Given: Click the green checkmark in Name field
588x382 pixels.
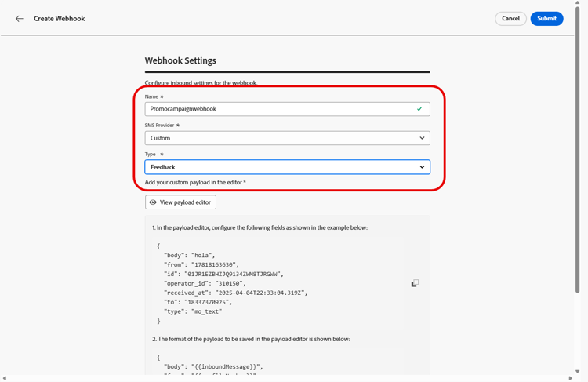Looking at the screenshot, I should [419, 109].
